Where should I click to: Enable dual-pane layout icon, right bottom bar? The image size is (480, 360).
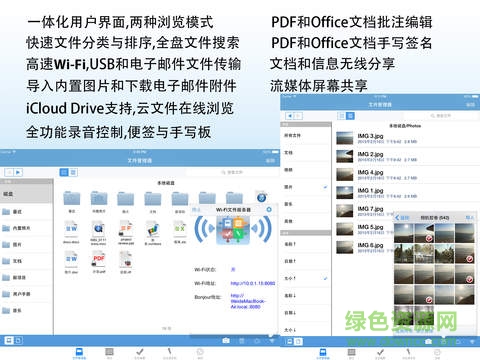tap(289, 341)
